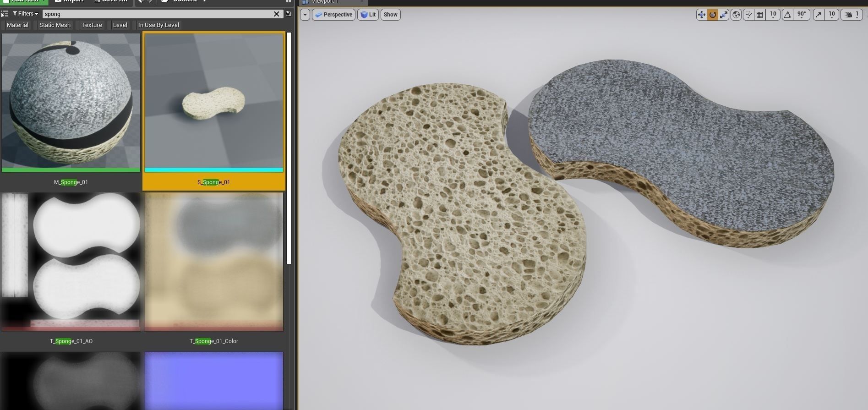The width and height of the screenshot is (868, 410).
Task: Open rotation snap 90° dropdown
Action: tap(802, 15)
